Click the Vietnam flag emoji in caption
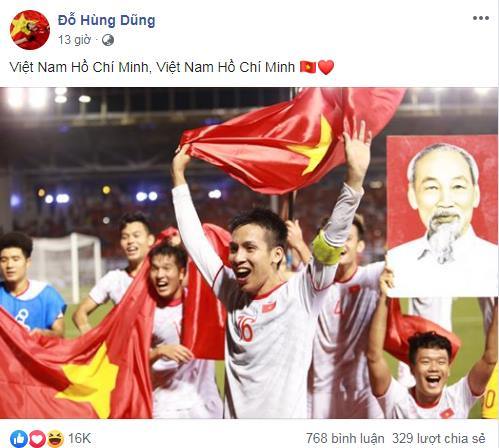This screenshot has width=499, height=448. (308, 67)
